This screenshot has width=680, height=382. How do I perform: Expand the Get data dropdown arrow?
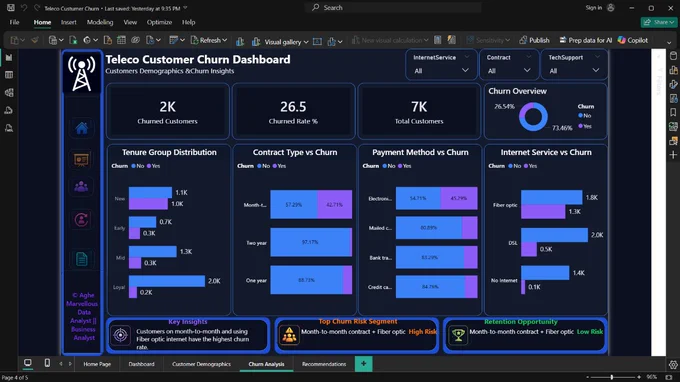click(x=61, y=40)
